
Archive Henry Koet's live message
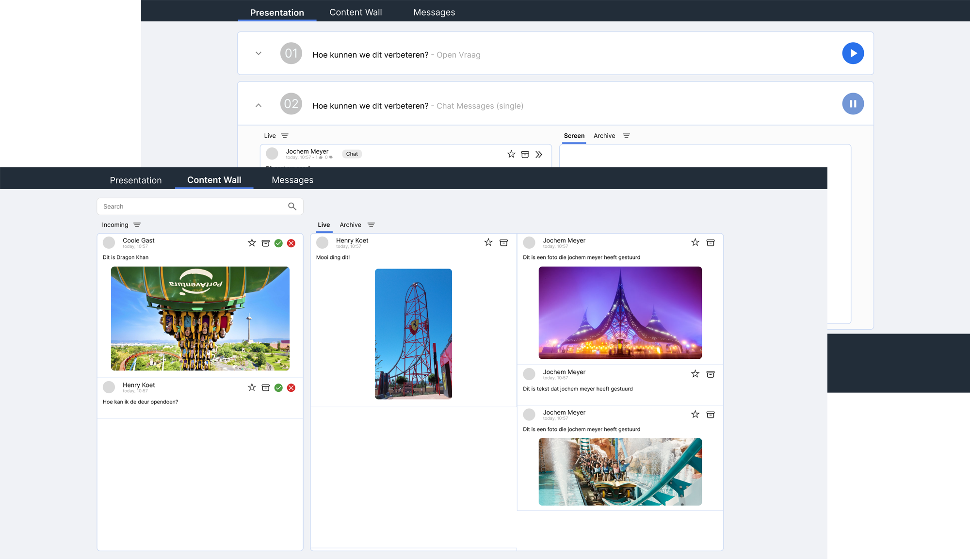(503, 242)
